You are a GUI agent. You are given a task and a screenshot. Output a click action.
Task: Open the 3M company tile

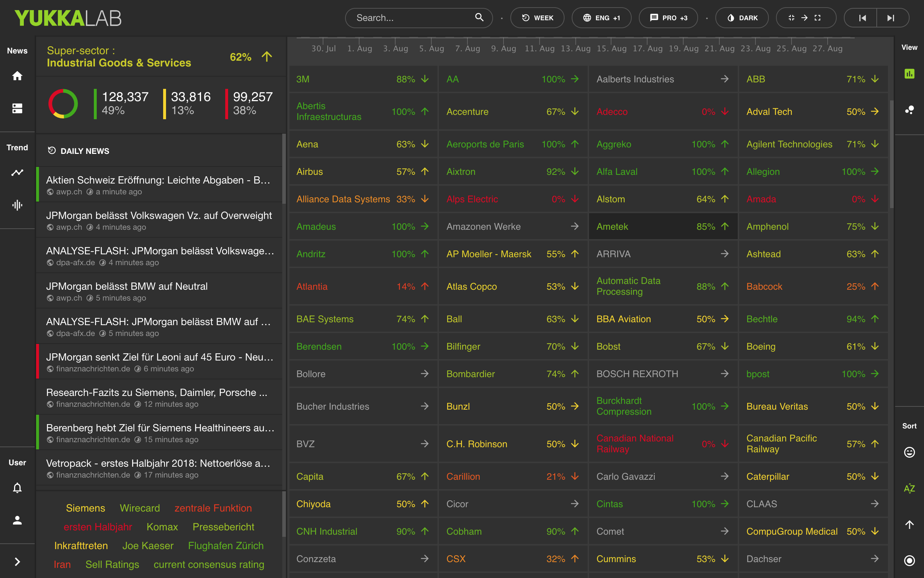click(x=363, y=79)
